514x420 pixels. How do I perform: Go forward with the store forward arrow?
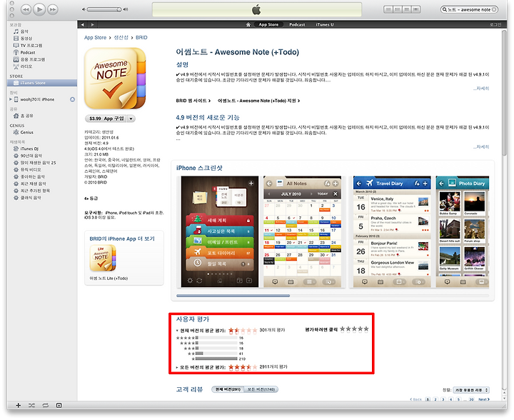pos(92,24)
